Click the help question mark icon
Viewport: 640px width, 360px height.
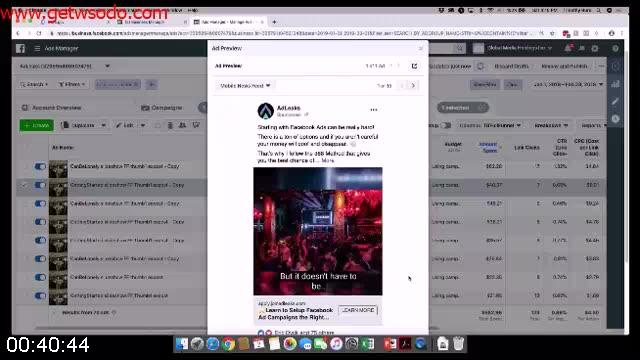point(615,48)
